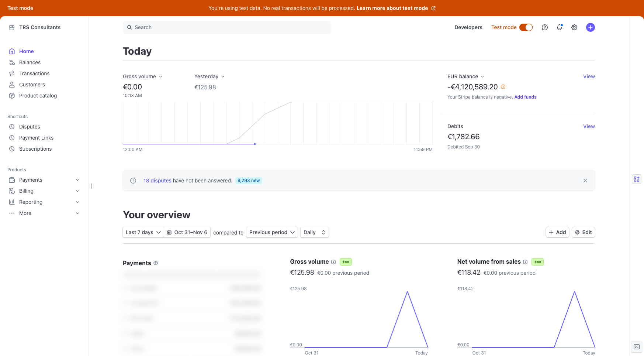Open the help question mark icon
This screenshot has width=644, height=356.
[x=544, y=27]
